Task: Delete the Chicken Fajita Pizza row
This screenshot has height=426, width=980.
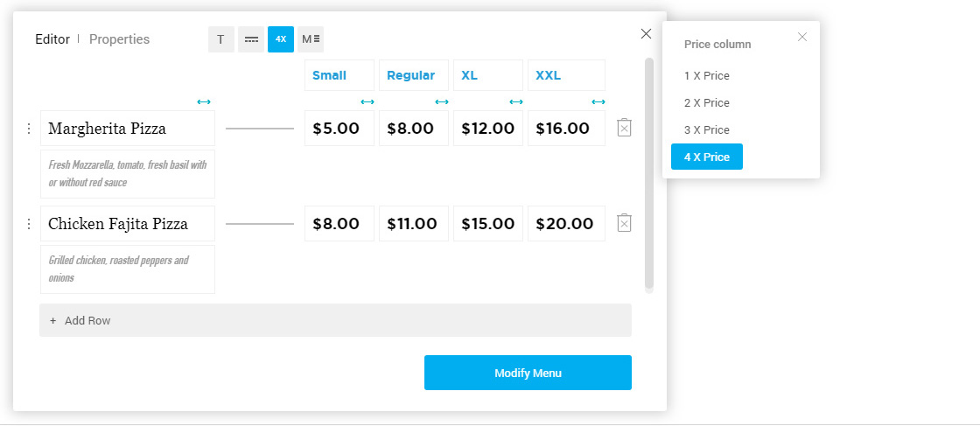Action: point(625,223)
